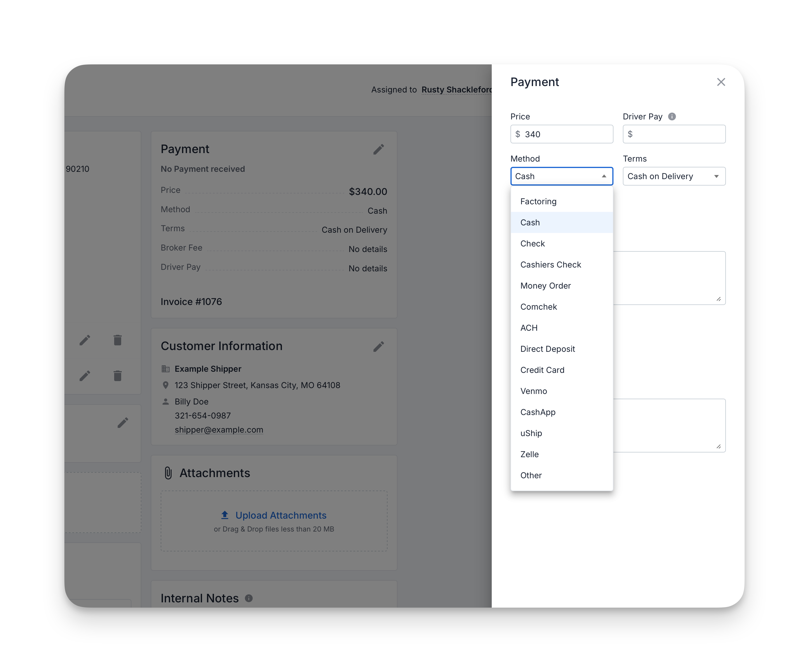The height and width of the screenshot is (672, 809).
Task: Select Factoring from the method list
Action: [x=562, y=202]
